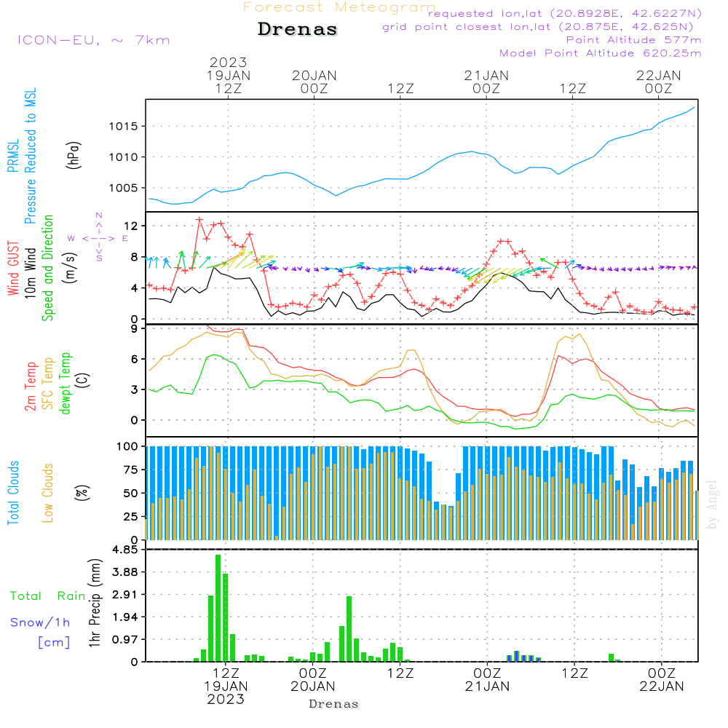This screenshot has width=728, height=728.
Task: Click the 9 tick on temperature axis
Action: (x=134, y=329)
